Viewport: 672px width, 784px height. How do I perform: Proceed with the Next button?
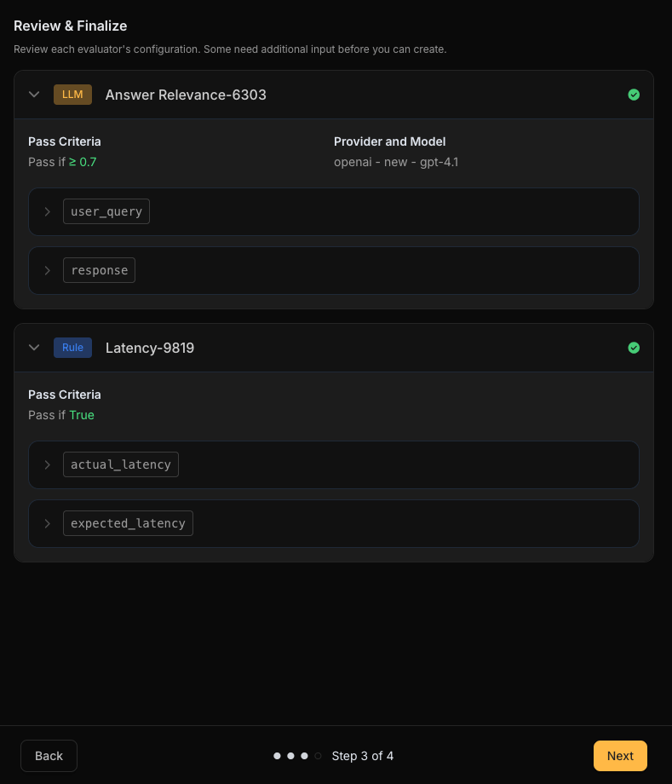point(620,756)
